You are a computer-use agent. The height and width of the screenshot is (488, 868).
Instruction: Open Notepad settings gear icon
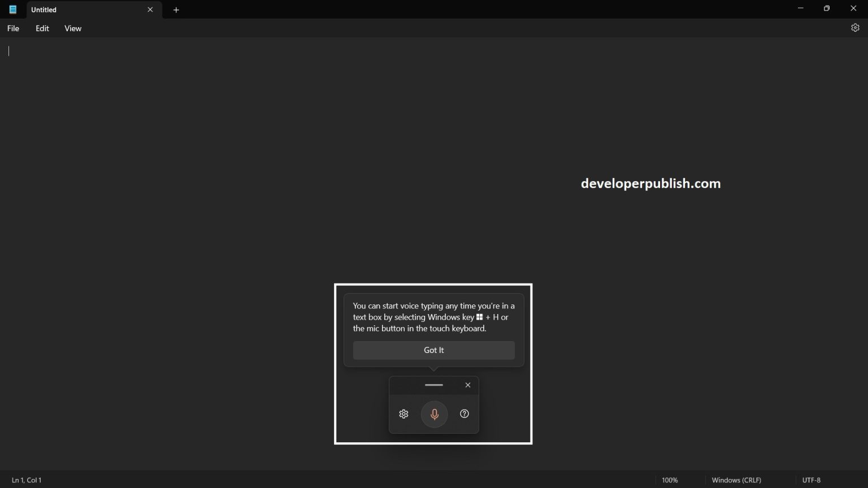tap(855, 28)
